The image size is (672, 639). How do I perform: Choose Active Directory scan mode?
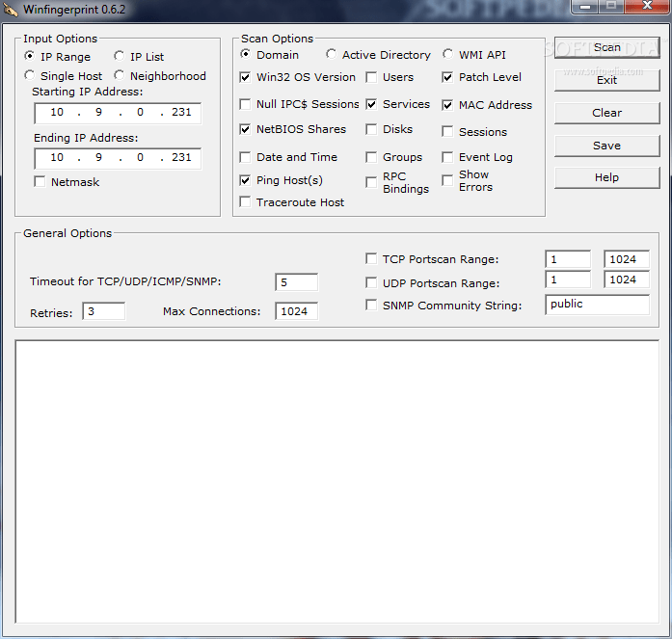(x=331, y=54)
